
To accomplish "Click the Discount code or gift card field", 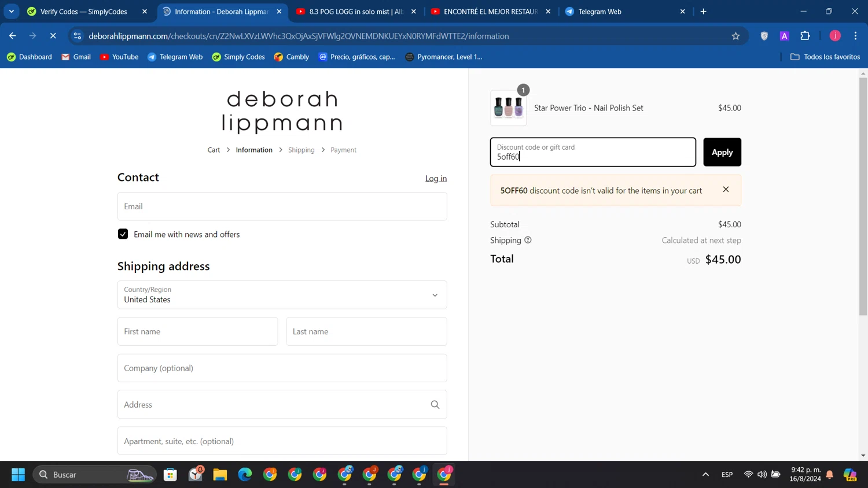I will (x=593, y=152).
